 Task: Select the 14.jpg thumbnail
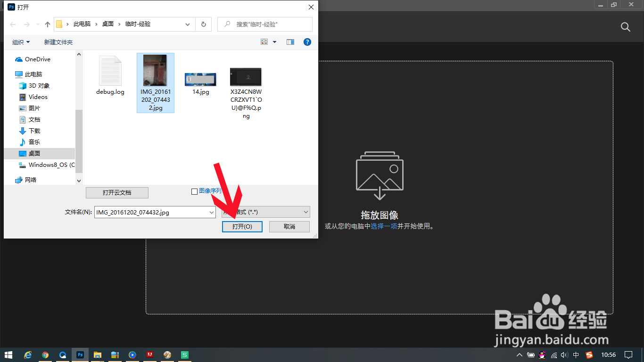[x=200, y=79]
